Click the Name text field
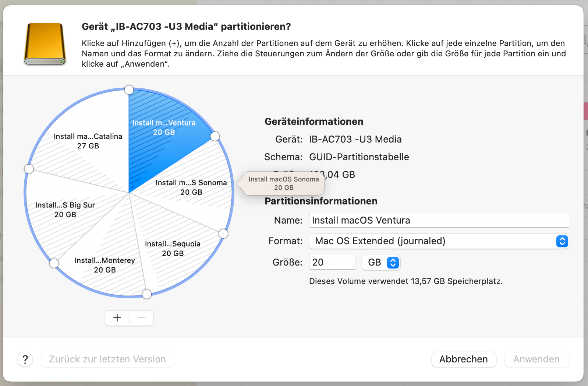588x386 pixels. click(x=439, y=220)
